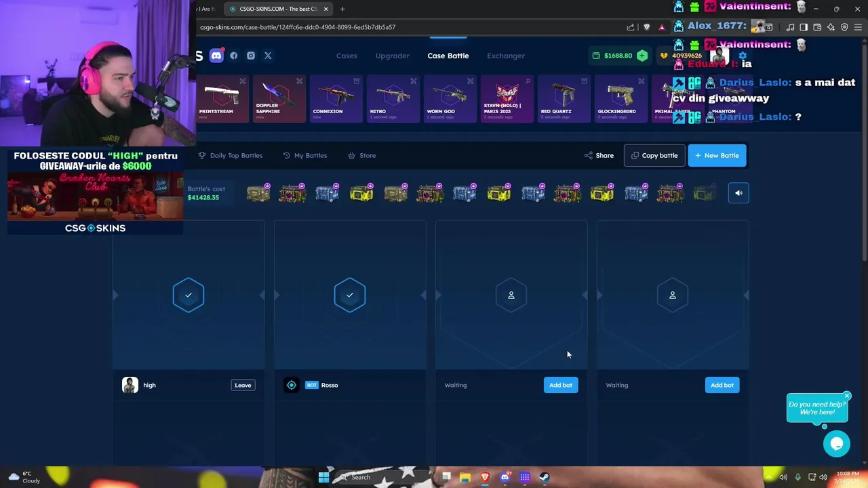Open the Discord link icon
The width and height of the screenshot is (868, 488).
pos(216,56)
